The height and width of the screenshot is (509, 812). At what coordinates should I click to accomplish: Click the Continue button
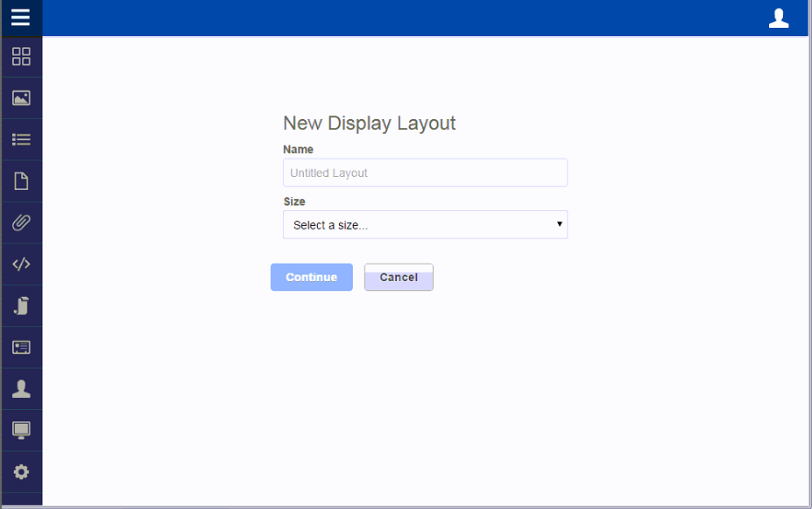pyautogui.click(x=311, y=277)
